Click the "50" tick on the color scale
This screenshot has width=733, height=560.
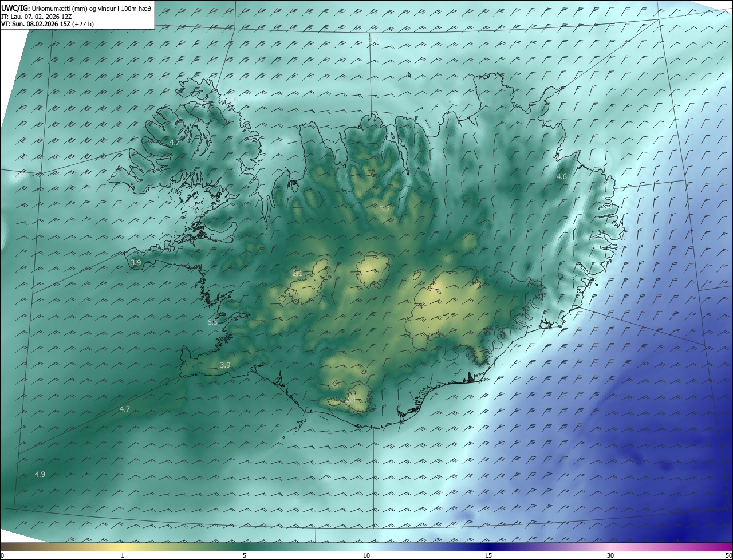tap(728, 555)
